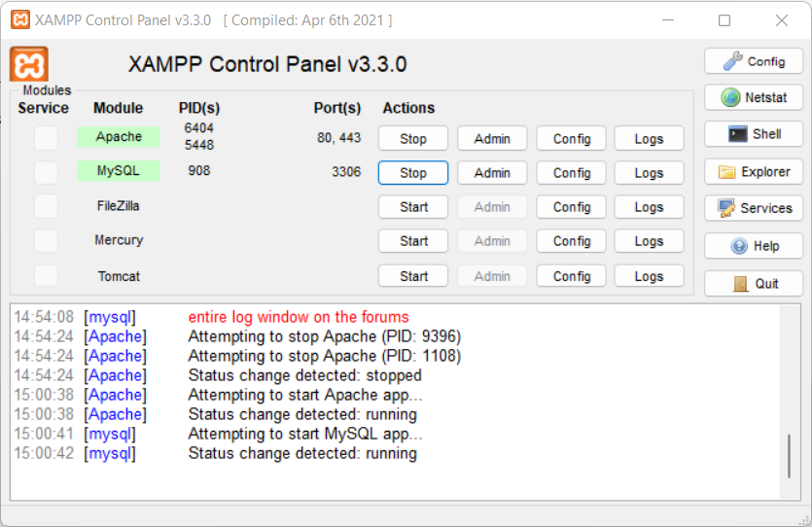Click the log window scrollbar thumb
The height and width of the screenshot is (527, 812).
789,456
